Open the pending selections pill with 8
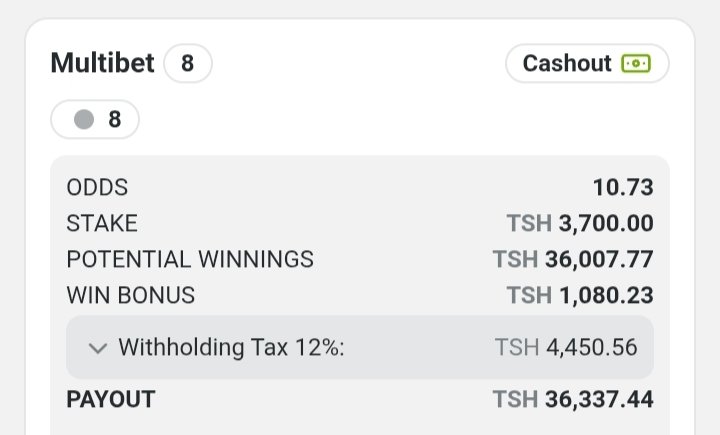 pyautogui.click(x=95, y=119)
